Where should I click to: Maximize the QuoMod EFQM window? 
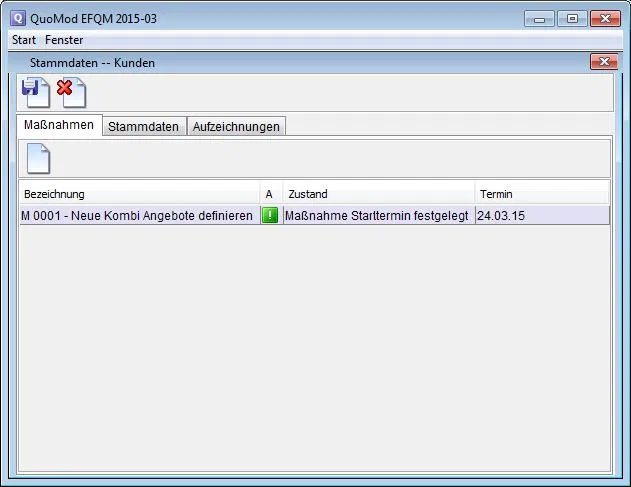coord(572,19)
